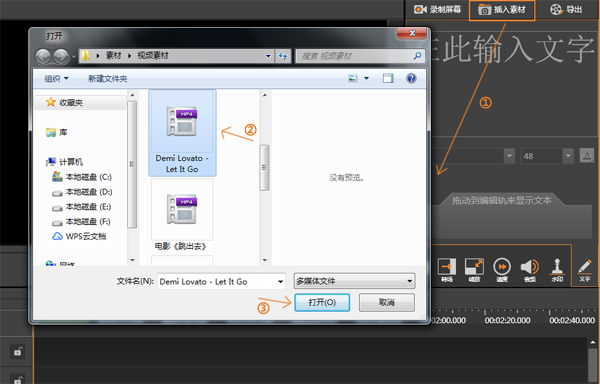Click the 取消 cancel button
The width and height of the screenshot is (600, 384).
coord(386,303)
